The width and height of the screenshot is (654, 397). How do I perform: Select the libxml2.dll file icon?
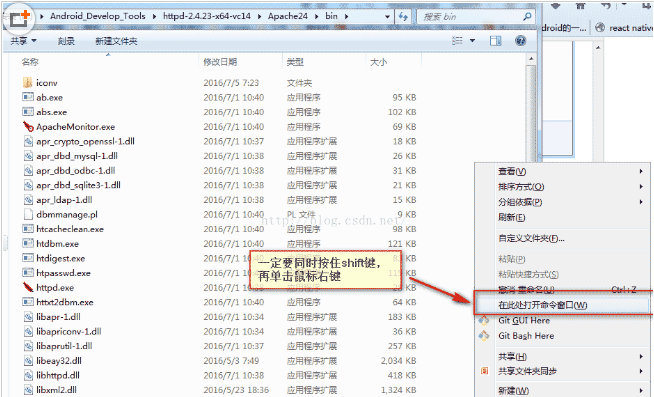tap(28, 390)
